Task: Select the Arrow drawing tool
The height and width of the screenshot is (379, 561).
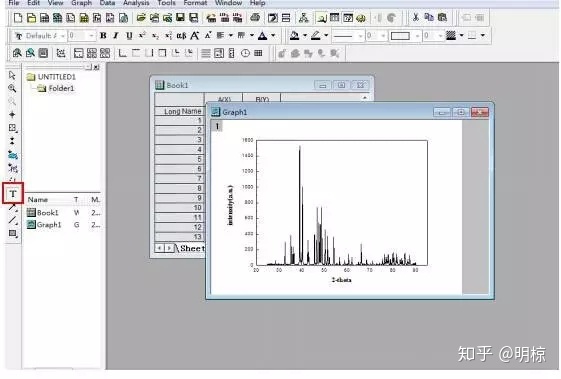Action: tap(13, 208)
